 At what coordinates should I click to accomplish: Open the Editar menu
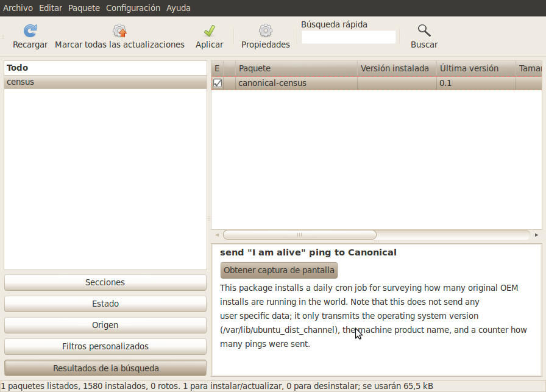pyautogui.click(x=51, y=8)
